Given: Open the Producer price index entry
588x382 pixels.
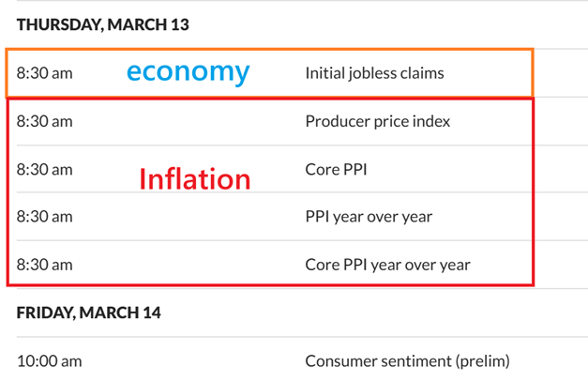Looking at the screenshot, I should [x=377, y=121].
